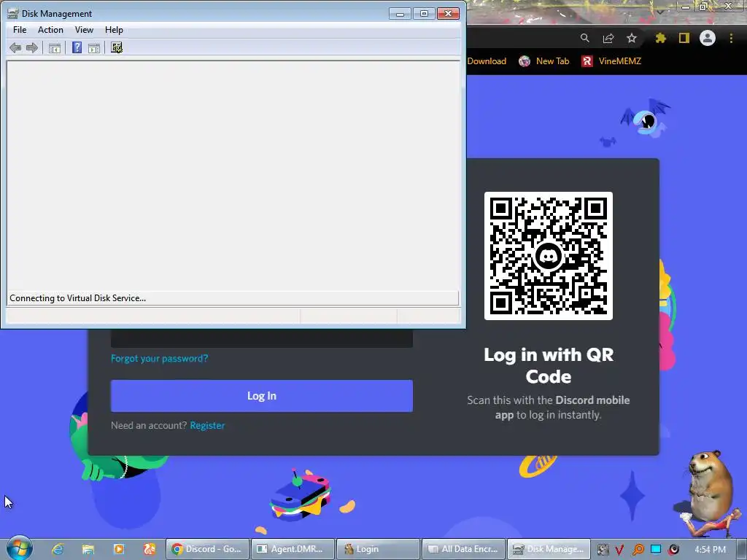Toggle the Chrome side panel icon

(684, 38)
